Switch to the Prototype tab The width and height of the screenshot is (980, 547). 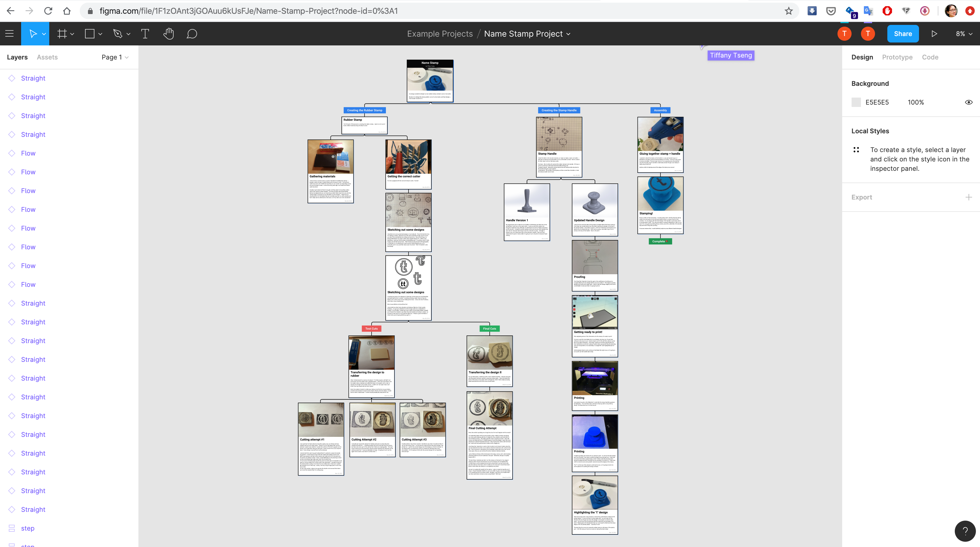tap(897, 57)
